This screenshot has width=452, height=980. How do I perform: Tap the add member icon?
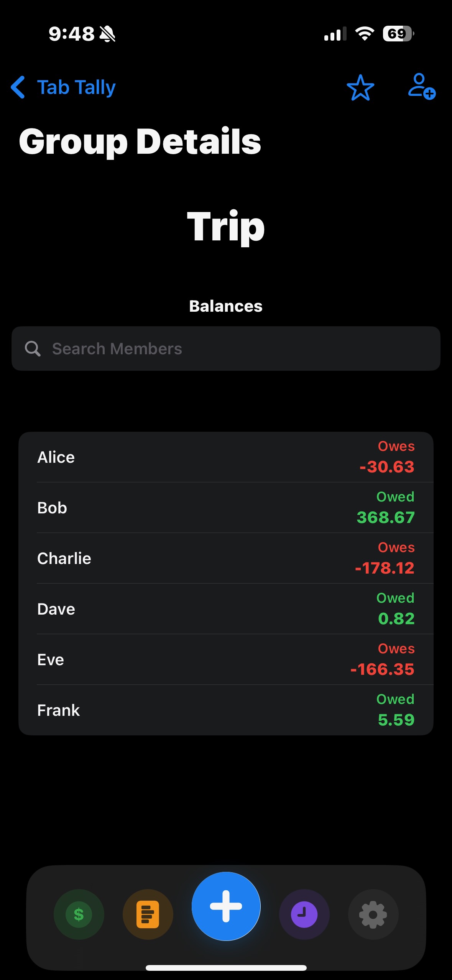click(x=421, y=87)
